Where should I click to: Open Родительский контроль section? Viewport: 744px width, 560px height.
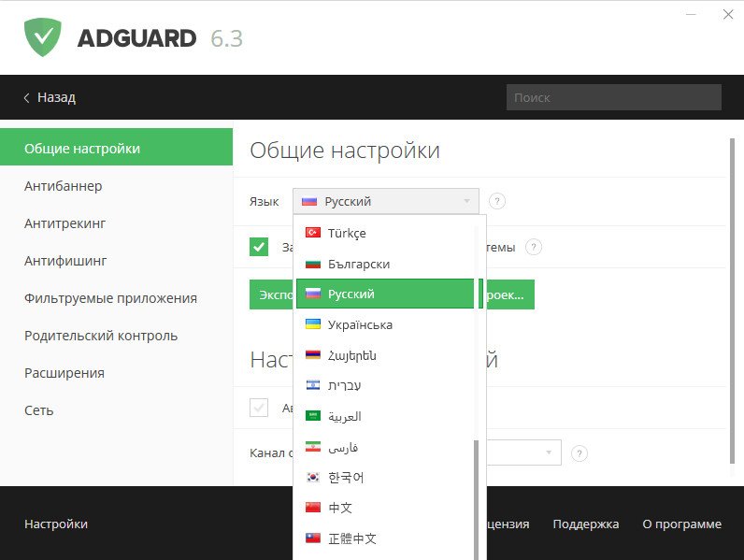click(x=116, y=336)
